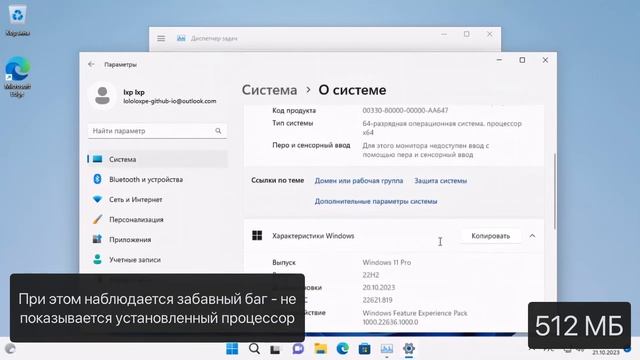Collapse the Характеристики Windows section chevron
Screen dimensions: 640x360
pyautogui.click(x=532, y=236)
